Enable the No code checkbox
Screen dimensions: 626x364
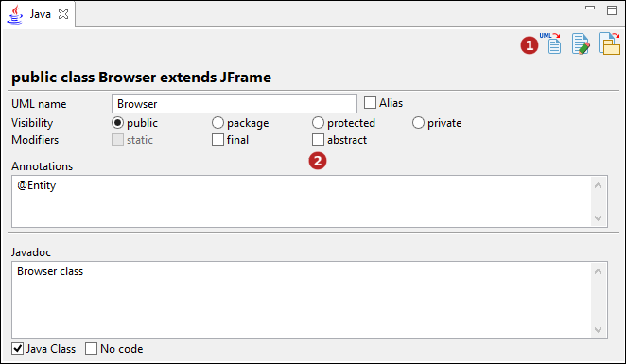pyautogui.click(x=91, y=349)
